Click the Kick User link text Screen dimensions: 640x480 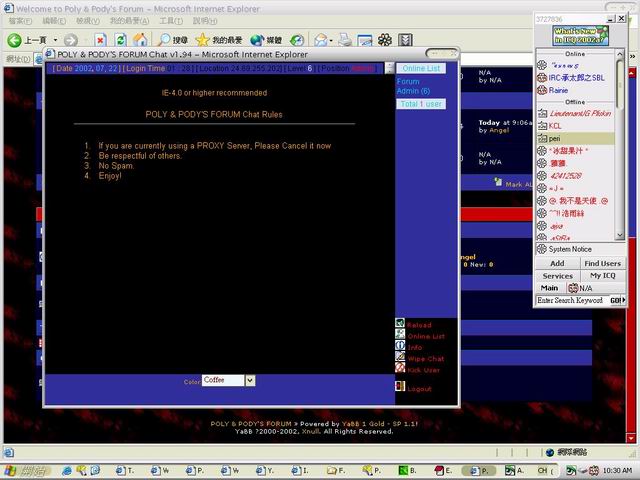[x=424, y=370]
